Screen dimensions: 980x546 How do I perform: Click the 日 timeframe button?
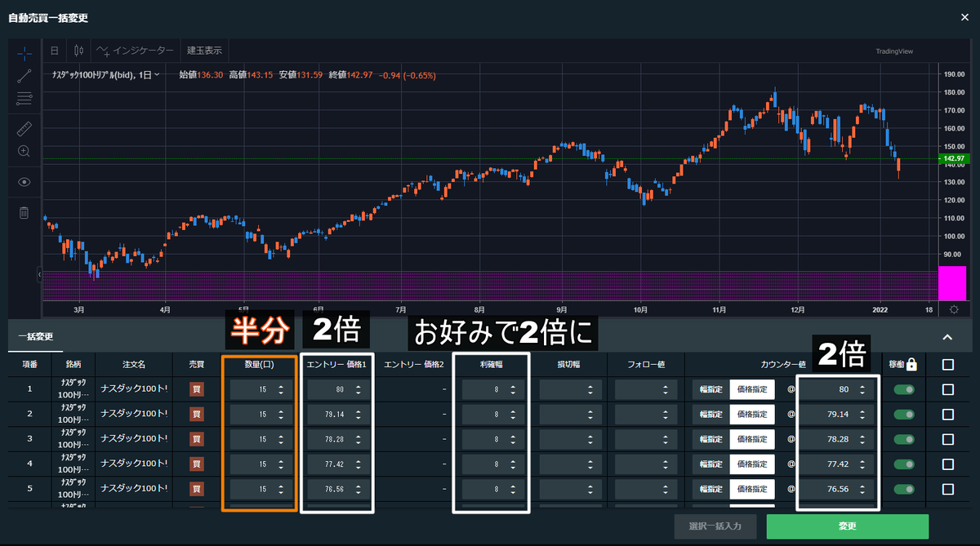pyautogui.click(x=55, y=51)
